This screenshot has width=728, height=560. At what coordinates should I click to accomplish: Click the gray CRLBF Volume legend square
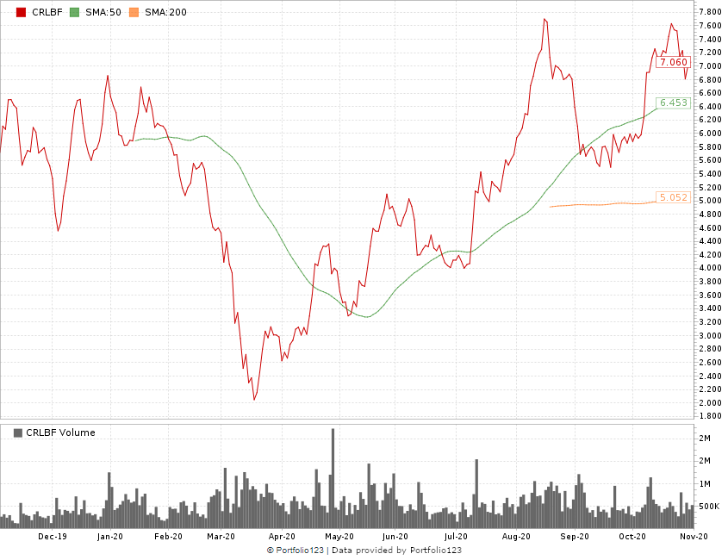(18, 432)
